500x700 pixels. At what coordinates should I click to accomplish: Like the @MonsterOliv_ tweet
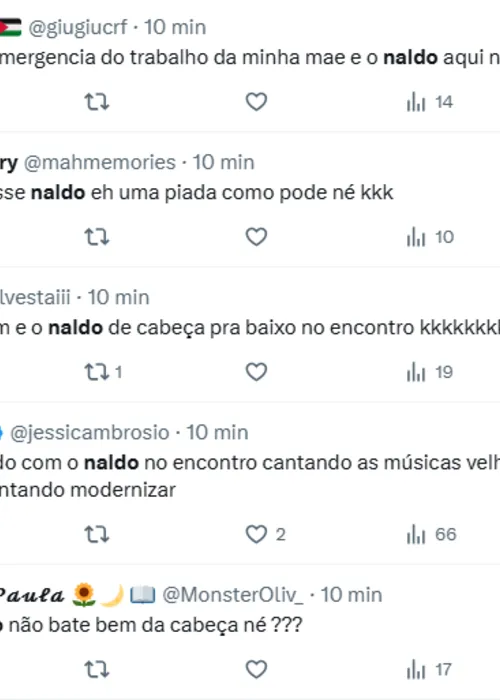click(256, 669)
